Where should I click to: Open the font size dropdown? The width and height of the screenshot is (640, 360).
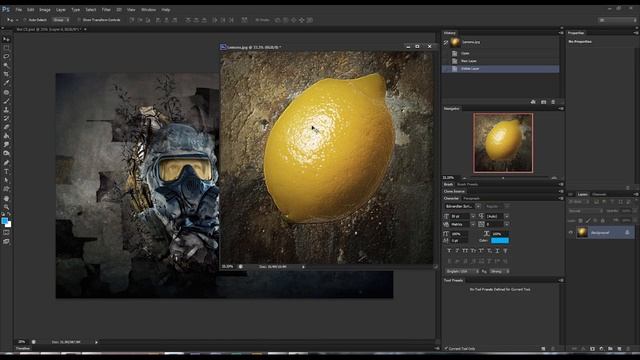[x=473, y=216]
